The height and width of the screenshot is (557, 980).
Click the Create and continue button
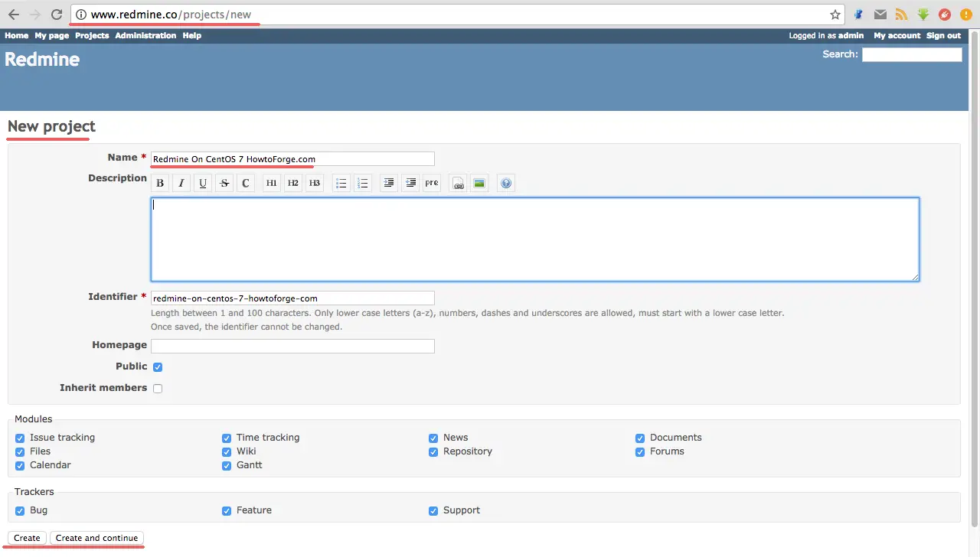click(96, 538)
